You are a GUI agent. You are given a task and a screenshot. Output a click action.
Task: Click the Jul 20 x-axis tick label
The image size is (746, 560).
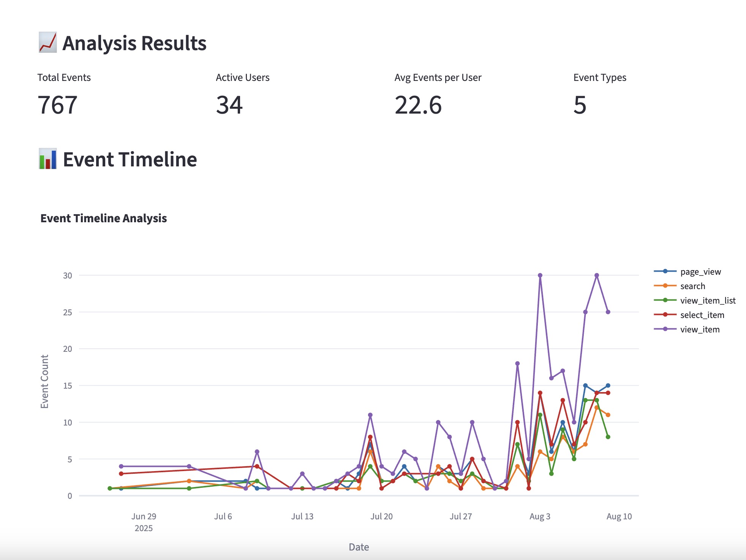(381, 516)
